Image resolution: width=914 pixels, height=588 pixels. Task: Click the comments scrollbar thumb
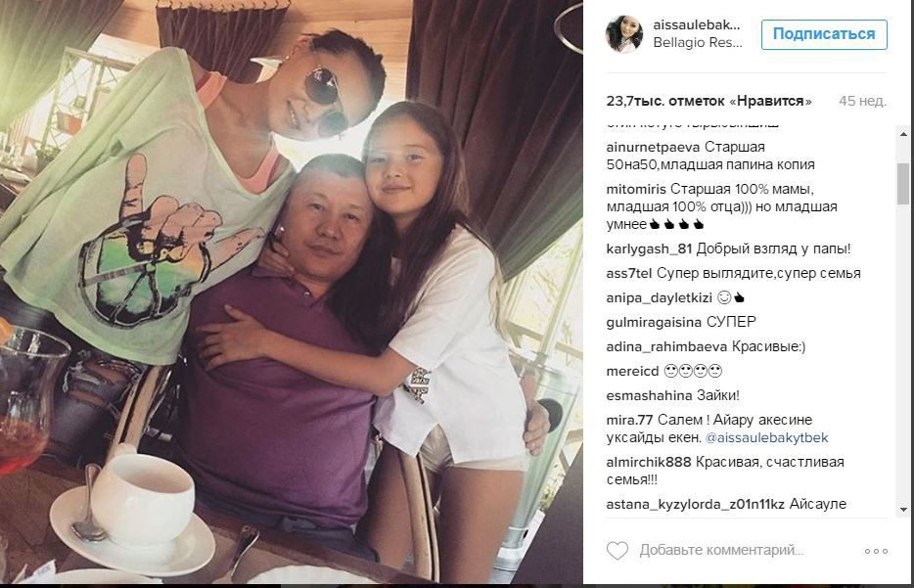[903, 184]
